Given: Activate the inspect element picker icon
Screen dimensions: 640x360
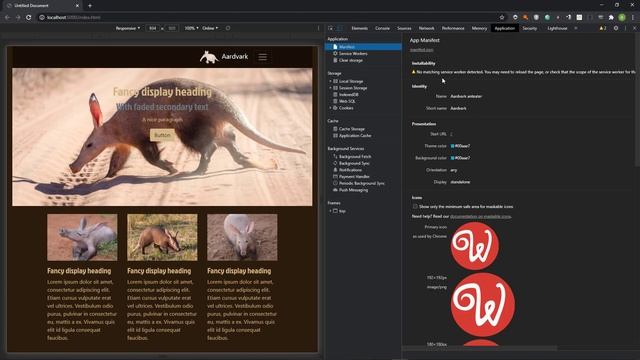Looking at the screenshot, I should point(330,28).
